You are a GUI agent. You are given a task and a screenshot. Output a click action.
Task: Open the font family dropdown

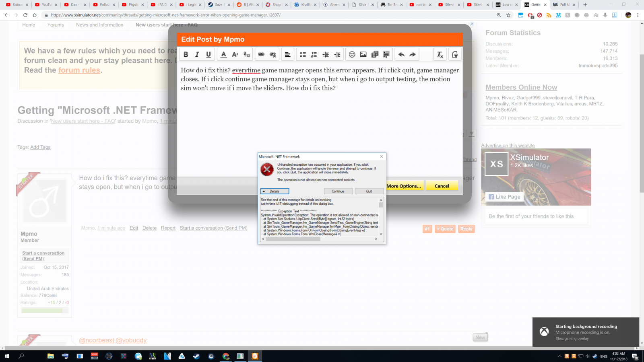point(247,55)
